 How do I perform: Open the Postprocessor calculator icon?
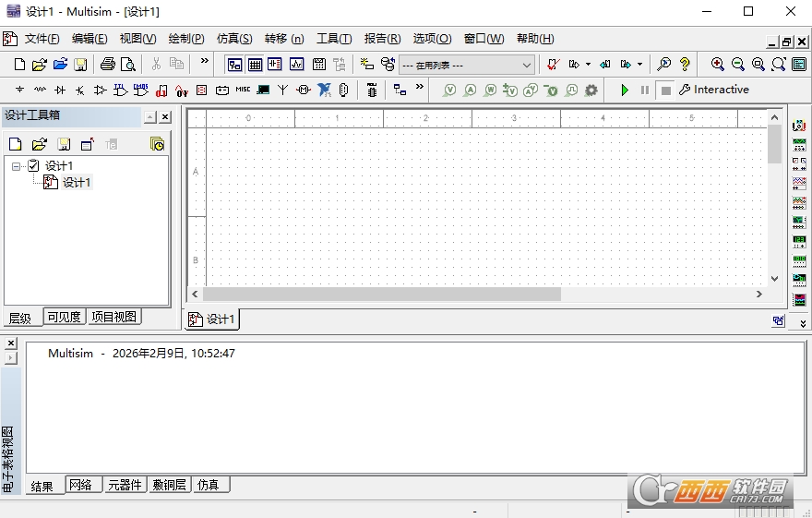click(x=319, y=65)
